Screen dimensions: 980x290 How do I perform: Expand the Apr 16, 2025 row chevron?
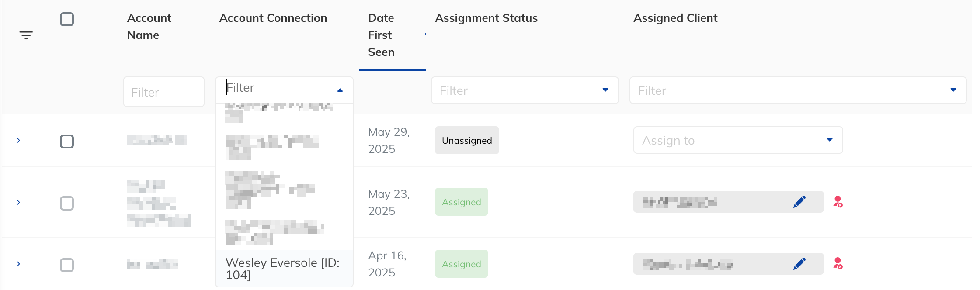[18, 264]
